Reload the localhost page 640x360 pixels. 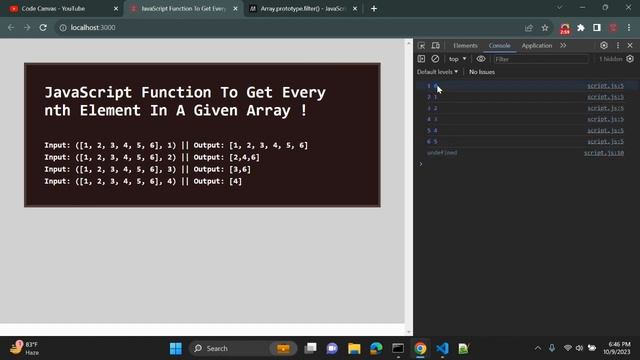pyautogui.click(x=43, y=27)
